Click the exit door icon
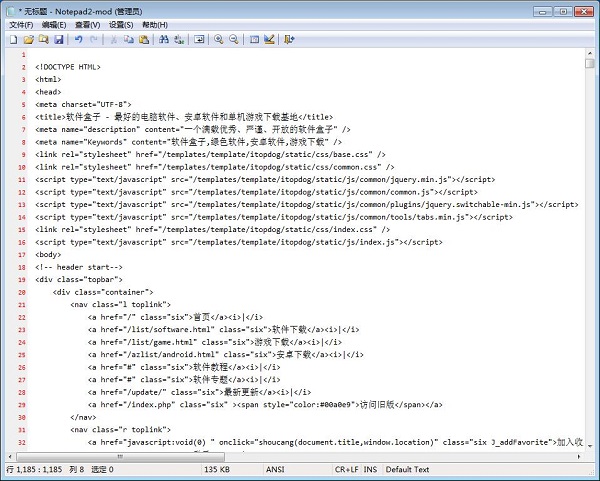Screen dimensions: 600x481 pyautogui.click(x=289, y=39)
